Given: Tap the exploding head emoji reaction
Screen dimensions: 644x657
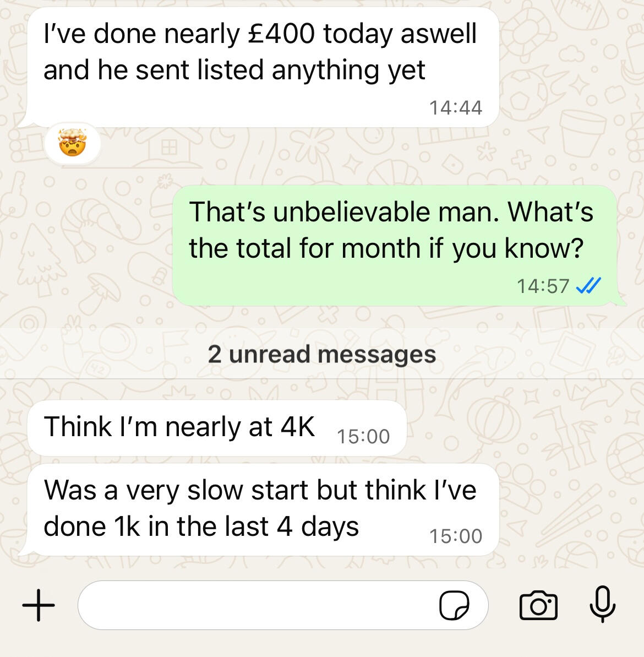Looking at the screenshot, I should pyautogui.click(x=73, y=143).
